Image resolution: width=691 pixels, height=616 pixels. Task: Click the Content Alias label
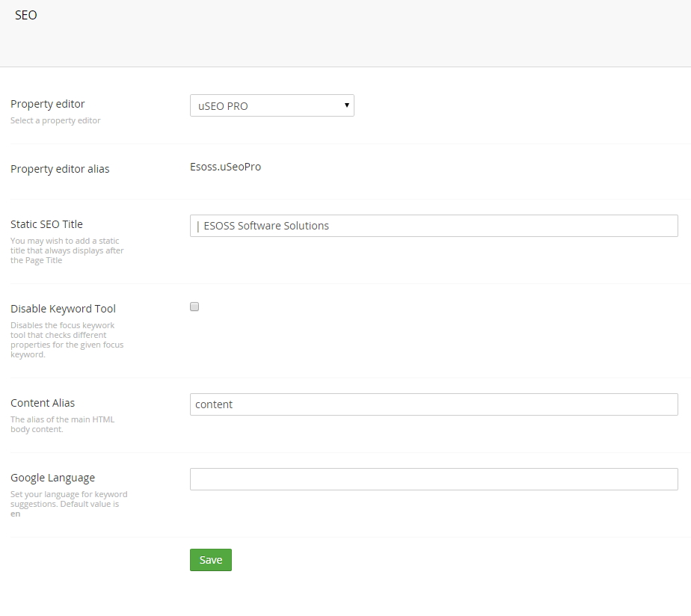click(43, 403)
